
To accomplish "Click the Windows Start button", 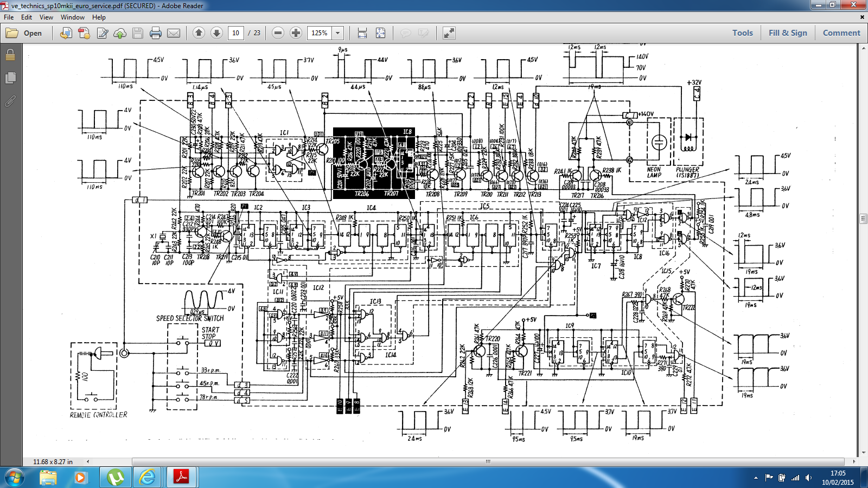I will click(x=14, y=477).
